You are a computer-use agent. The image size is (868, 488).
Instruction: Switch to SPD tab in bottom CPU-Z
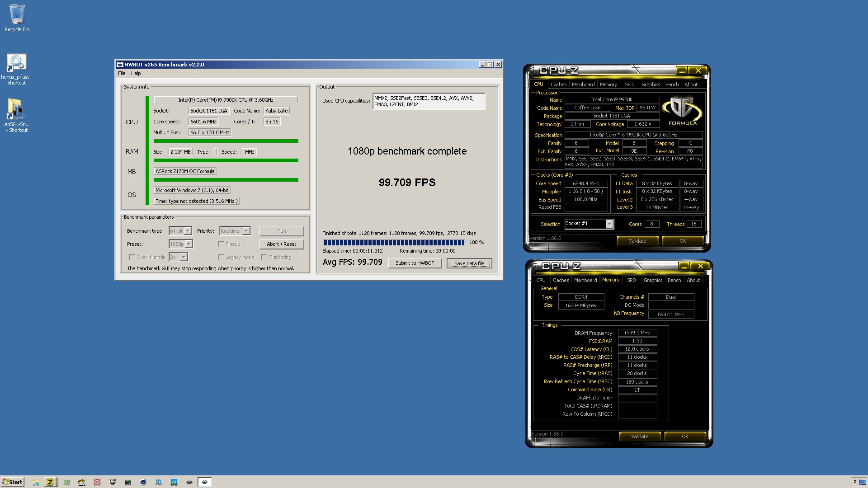(x=632, y=280)
